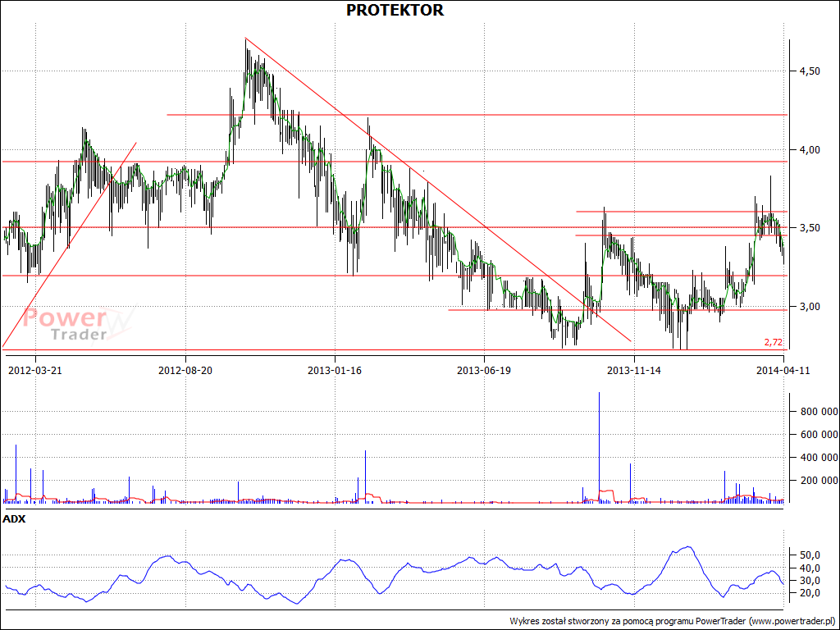Select the 2013-11-14 date label
Viewport: 840px width, 630px height.
tap(634, 371)
